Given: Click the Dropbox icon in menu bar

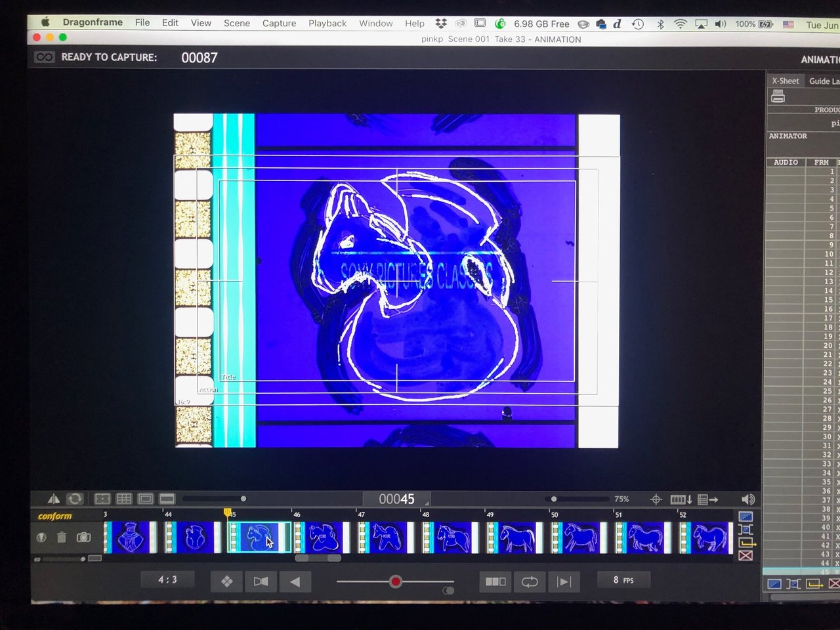Looking at the screenshot, I should (x=441, y=23).
